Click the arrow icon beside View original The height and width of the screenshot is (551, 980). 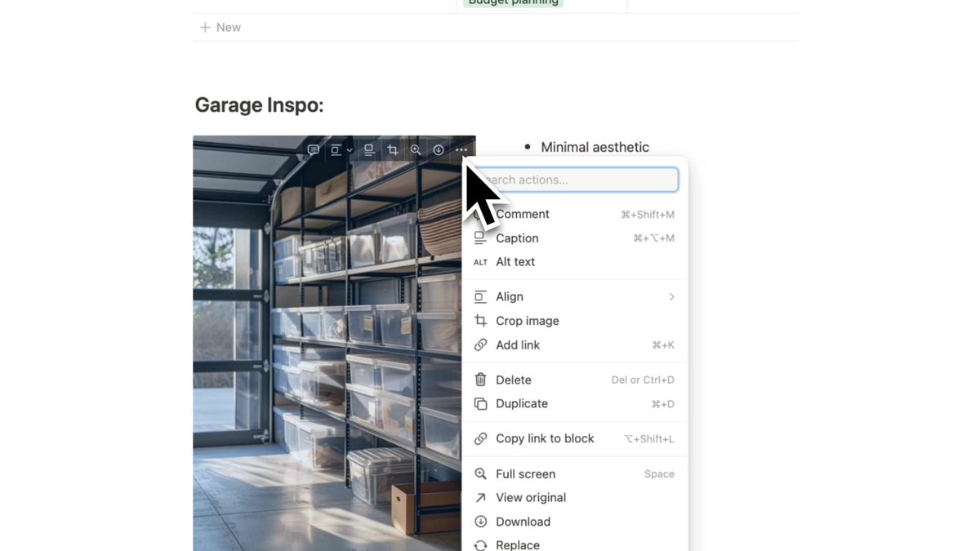tap(481, 498)
